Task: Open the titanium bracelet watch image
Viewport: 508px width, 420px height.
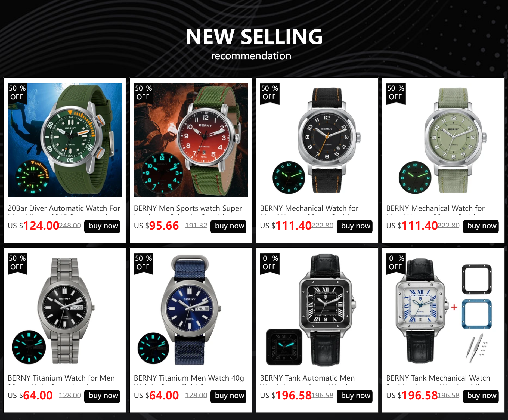Action: pos(65,310)
